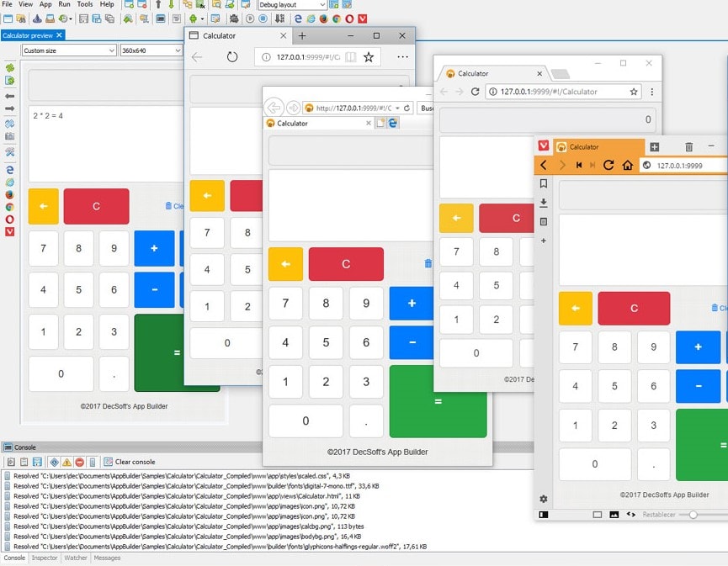Switch to the Inspector tab
Viewport: 728px width, 566px height.
pyautogui.click(x=45, y=558)
